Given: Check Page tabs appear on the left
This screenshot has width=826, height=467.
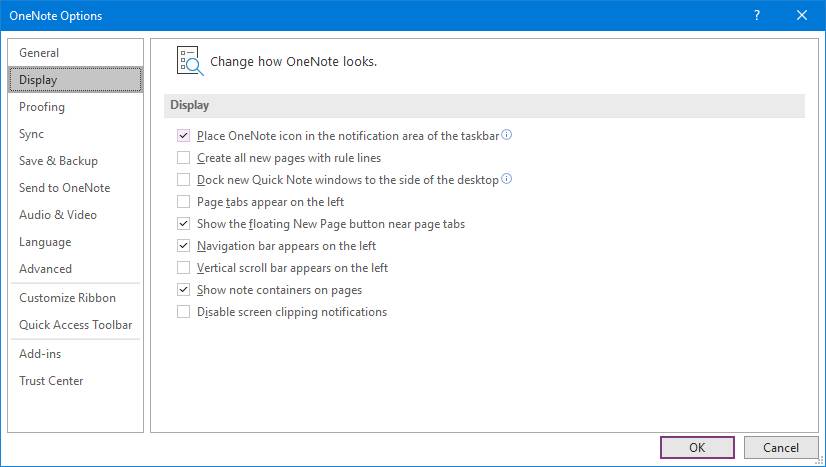Looking at the screenshot, I should pos(183,202).
